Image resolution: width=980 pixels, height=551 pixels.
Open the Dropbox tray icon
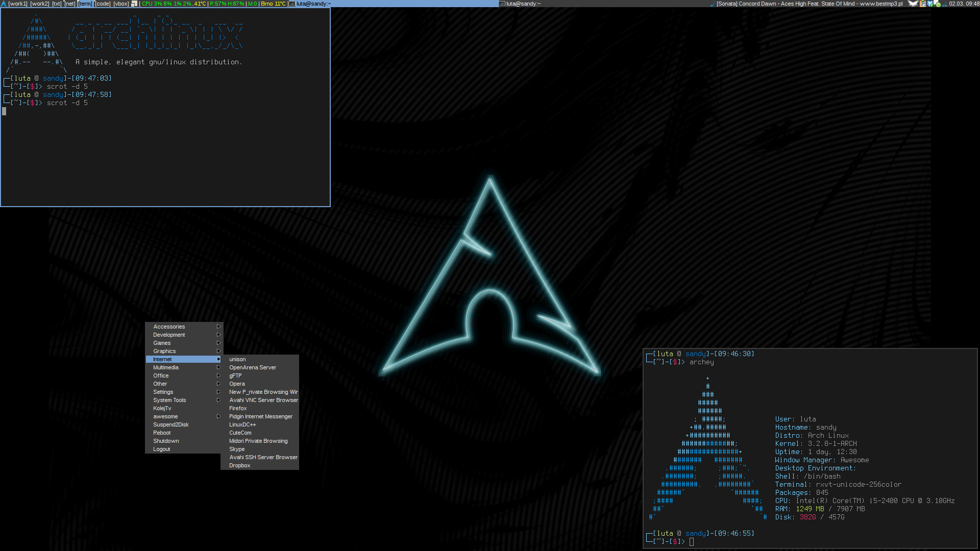[x=930, y=4]
